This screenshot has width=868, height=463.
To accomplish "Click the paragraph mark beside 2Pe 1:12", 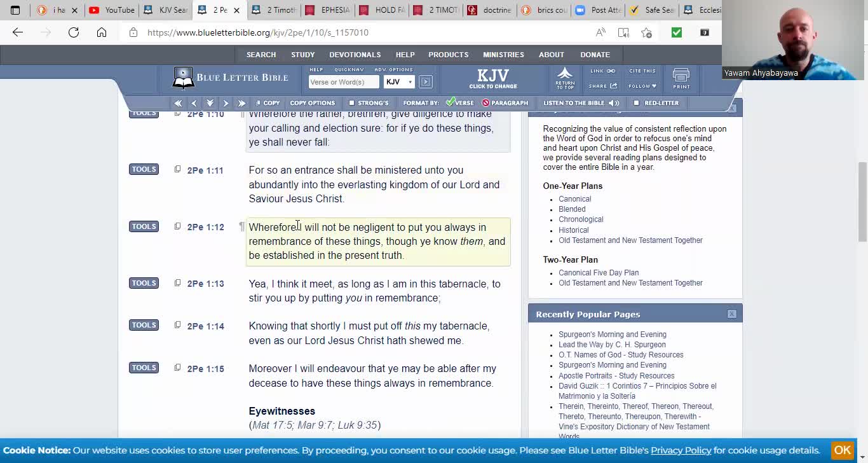I will pyautogui.click(x=241, y=226).
